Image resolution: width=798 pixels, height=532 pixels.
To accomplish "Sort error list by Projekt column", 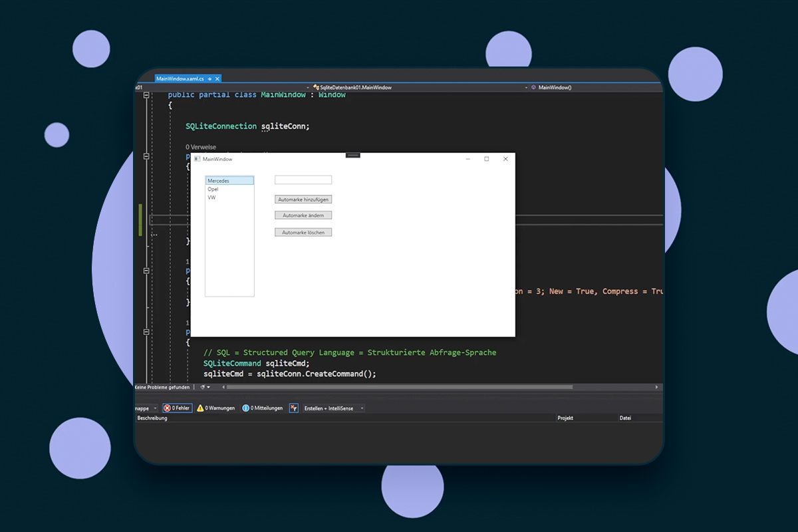I will click(587, 418).
